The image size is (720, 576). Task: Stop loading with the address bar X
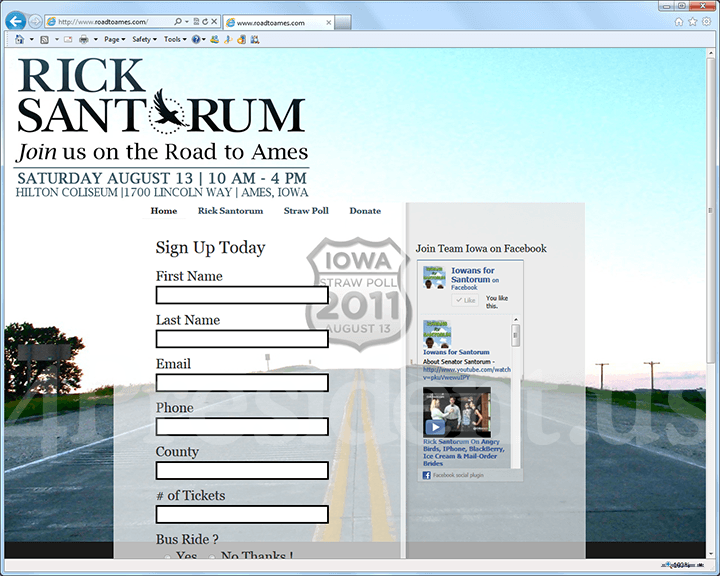(x=214, y=22)
